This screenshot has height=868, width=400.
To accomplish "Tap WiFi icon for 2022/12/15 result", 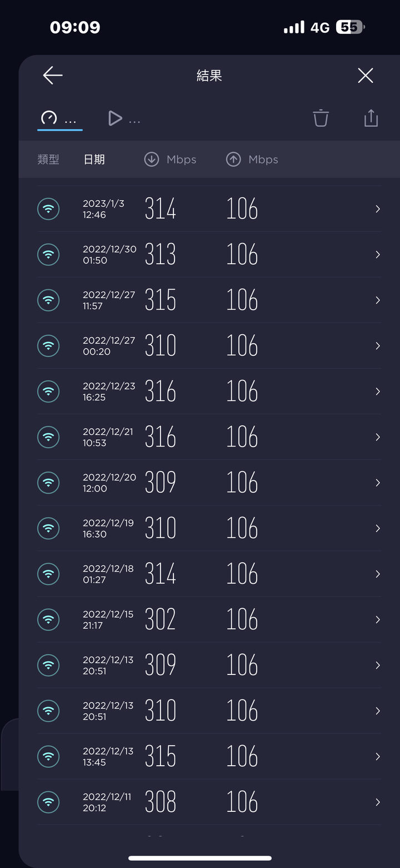I will pyautogui.click(x=48, y=619).
